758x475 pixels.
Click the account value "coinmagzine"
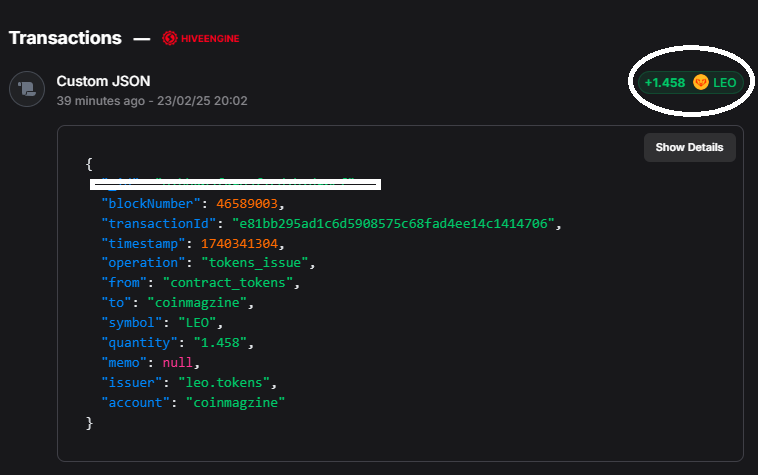pos(235,403)
